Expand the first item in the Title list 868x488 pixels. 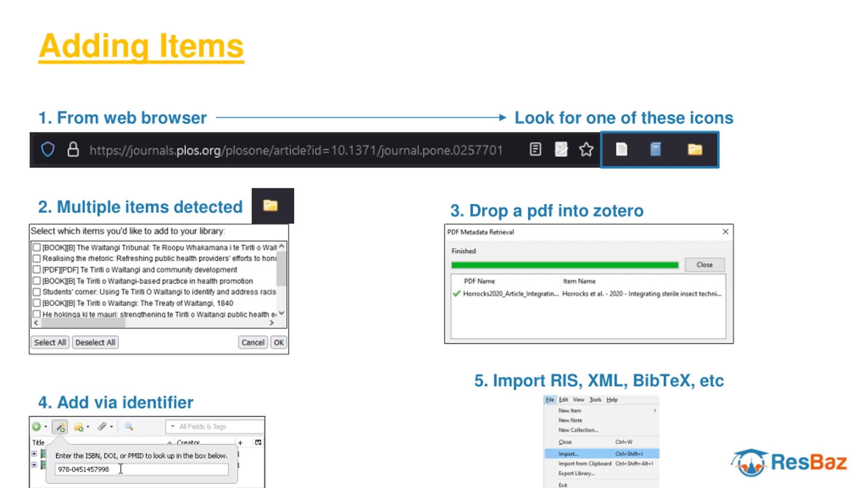[34, 453]
